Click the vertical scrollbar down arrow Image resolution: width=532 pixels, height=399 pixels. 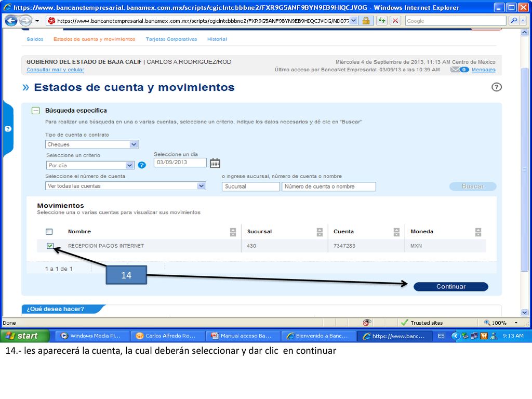pos(524,312)
